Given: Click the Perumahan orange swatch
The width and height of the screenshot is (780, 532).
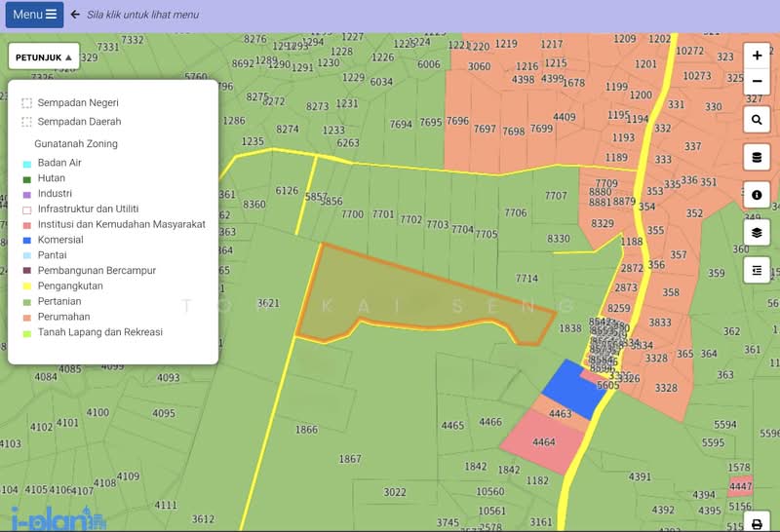Looking at the screenshot, I should click(x=27, y=318).
